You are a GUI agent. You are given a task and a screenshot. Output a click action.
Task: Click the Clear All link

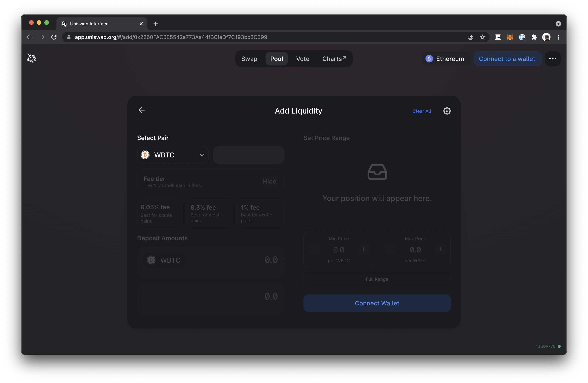tap(422, 111)
